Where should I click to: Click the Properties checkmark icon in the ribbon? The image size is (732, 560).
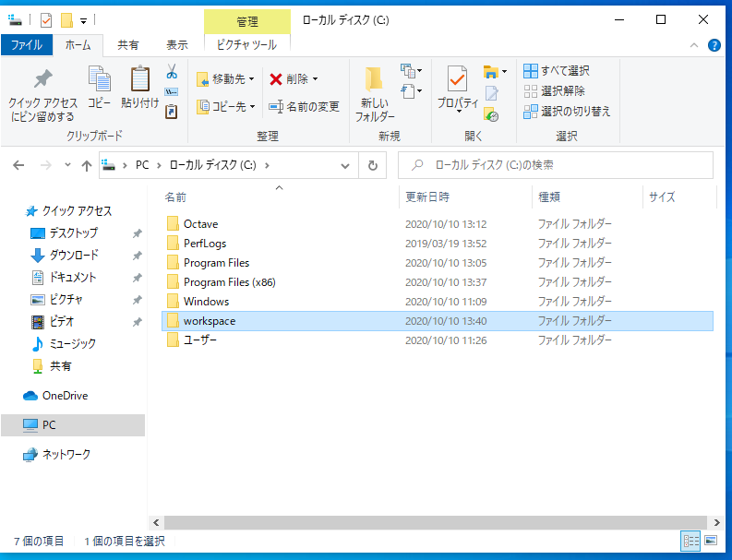[x=457, y=78]
